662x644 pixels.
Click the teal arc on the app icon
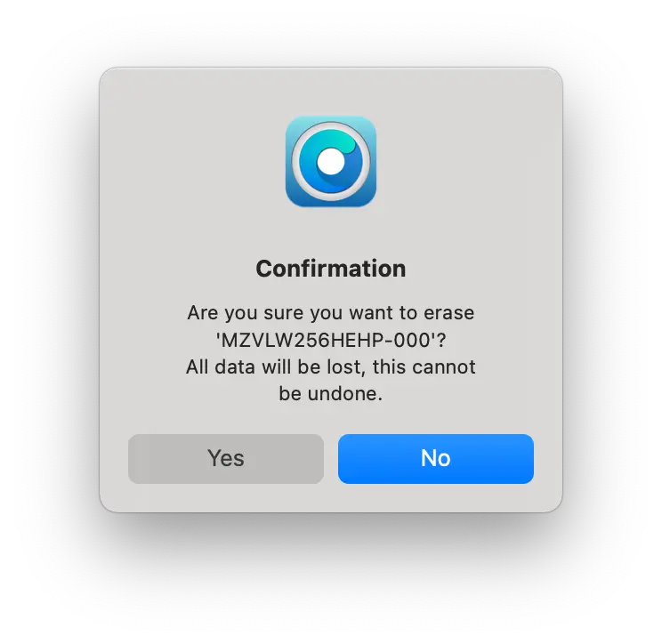pyautogui.click(x=342, y=141)
